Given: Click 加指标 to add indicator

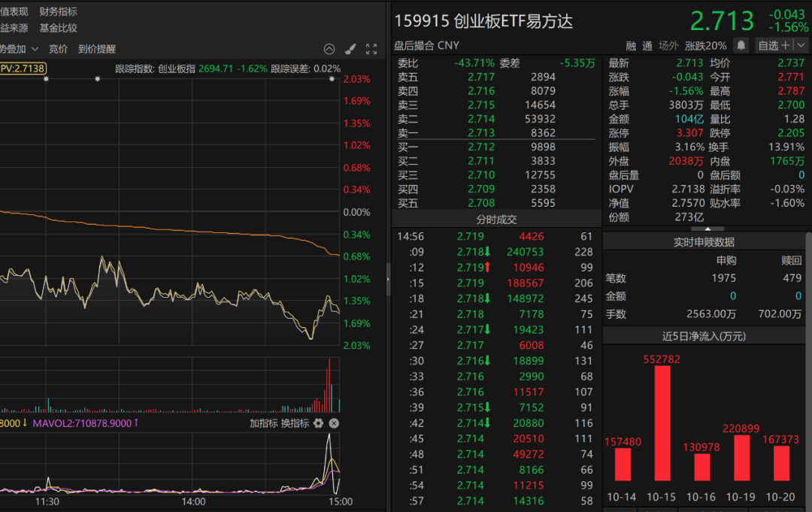Looking at the screenshot, I should click(264, 423).
